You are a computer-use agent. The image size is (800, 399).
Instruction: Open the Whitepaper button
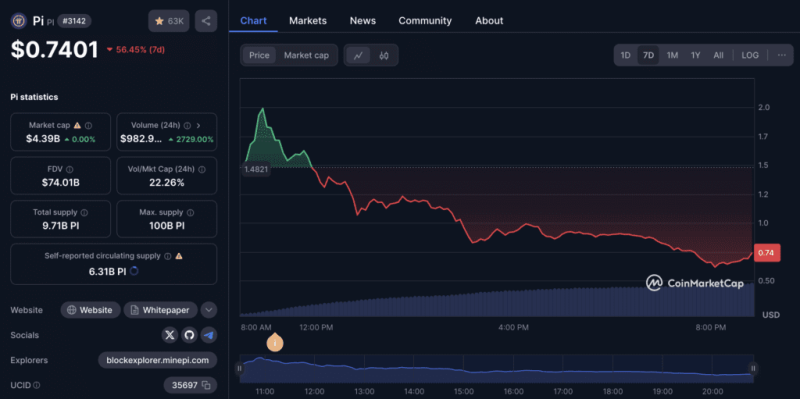160,310
